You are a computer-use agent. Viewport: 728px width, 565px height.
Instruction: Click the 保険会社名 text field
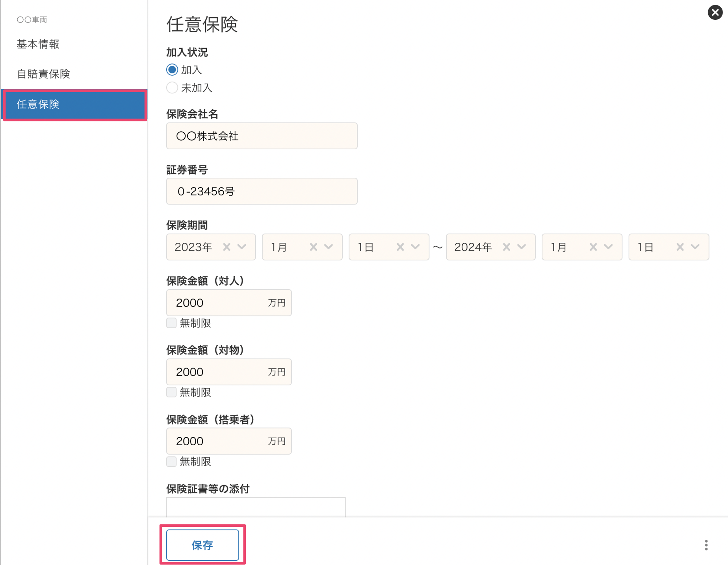click(262, 136)
